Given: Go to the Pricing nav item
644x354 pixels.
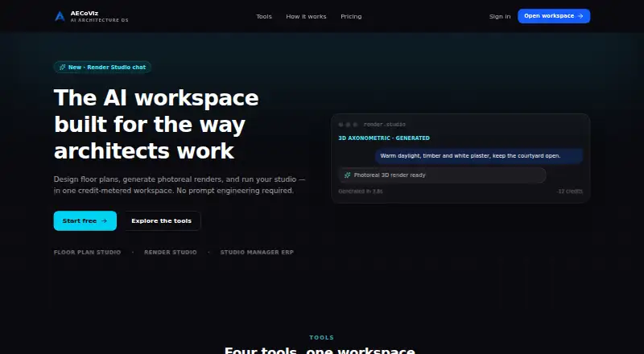Looking at the screenshot, I should pyautogui.click(x=351, y=16).
